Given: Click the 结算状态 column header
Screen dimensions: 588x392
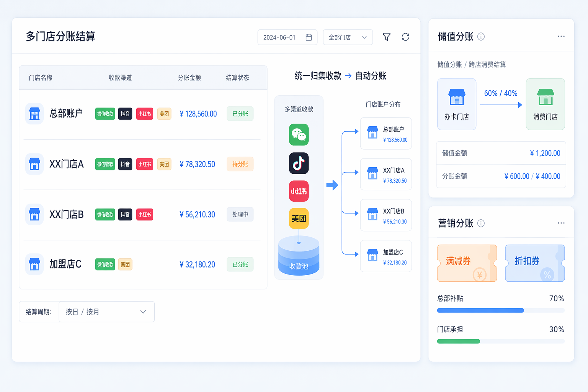Looking at the screenshot, I should (237, 78).
